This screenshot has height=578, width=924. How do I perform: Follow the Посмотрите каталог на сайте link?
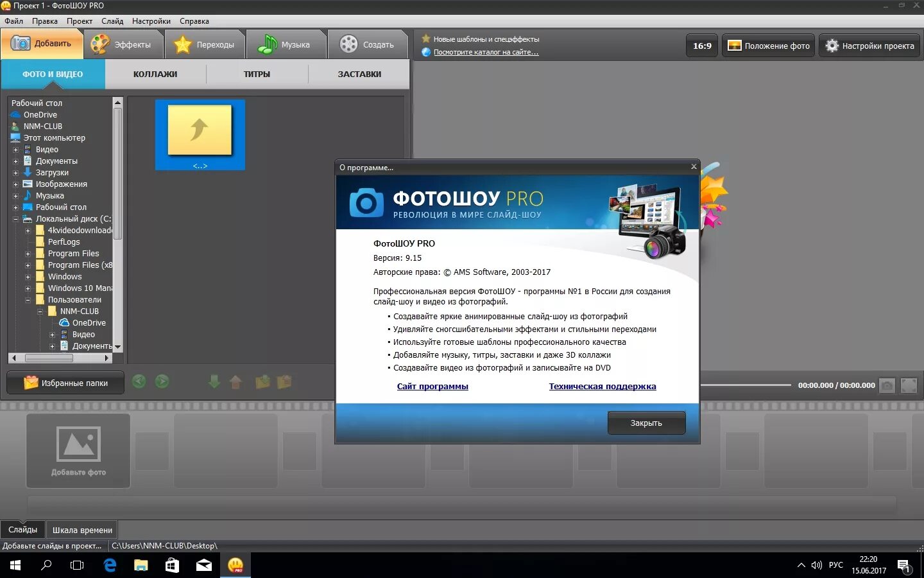tap(486, 52)
